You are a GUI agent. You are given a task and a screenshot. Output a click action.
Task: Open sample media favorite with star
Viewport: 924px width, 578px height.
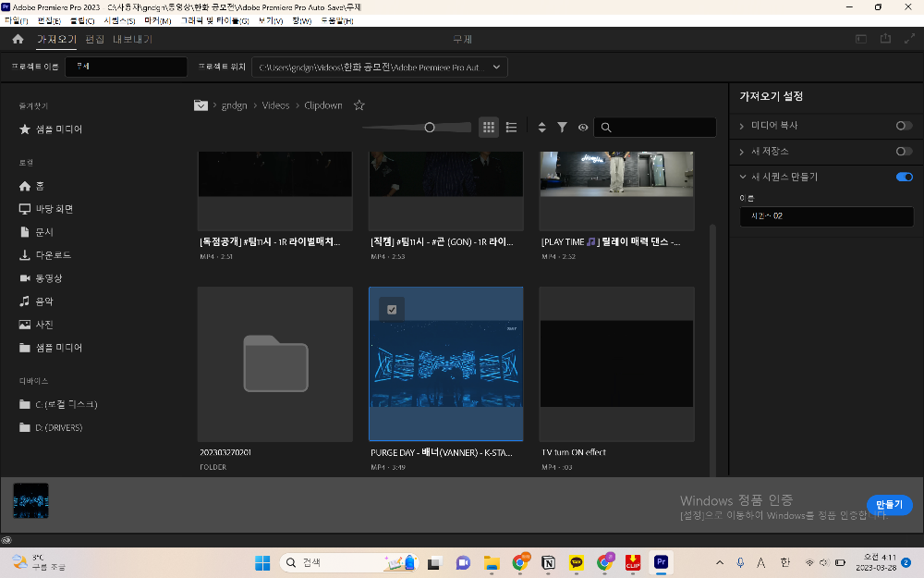pyautogui.click(x=51, y=129)
